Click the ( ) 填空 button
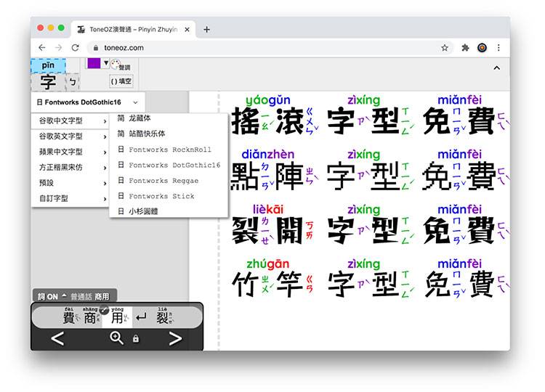 [x=121, y=81]
